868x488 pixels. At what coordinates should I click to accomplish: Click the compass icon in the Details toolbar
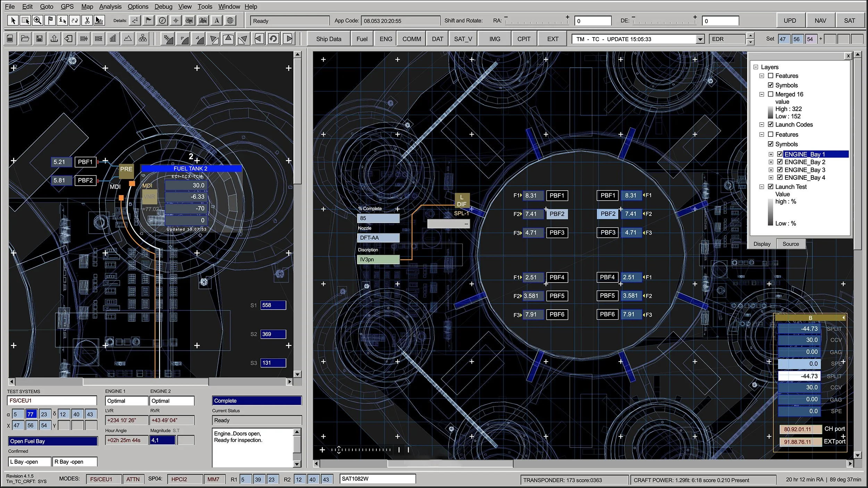(162, 20)
